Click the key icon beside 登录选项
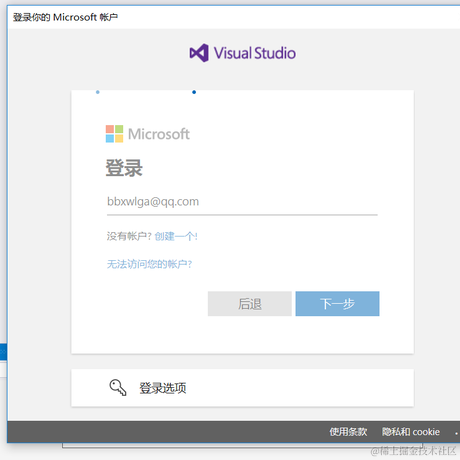Viewport: 460px width, 460px height. (118, 388)
